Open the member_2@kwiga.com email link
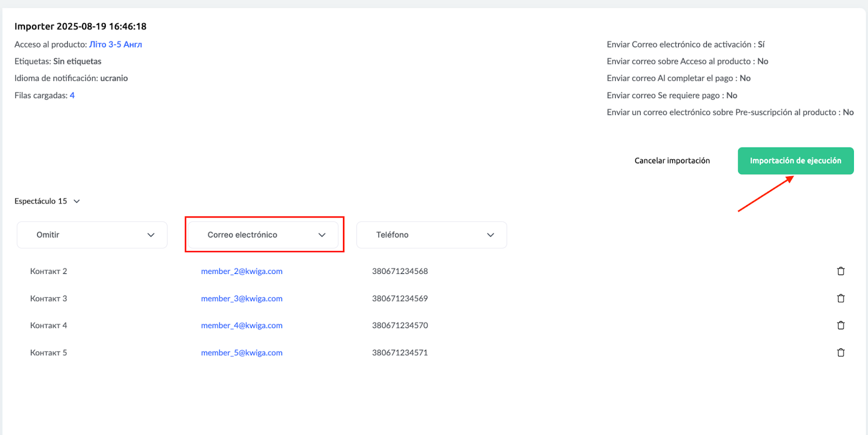This screenshot has width=868, height=435. [x=241, y=271]
